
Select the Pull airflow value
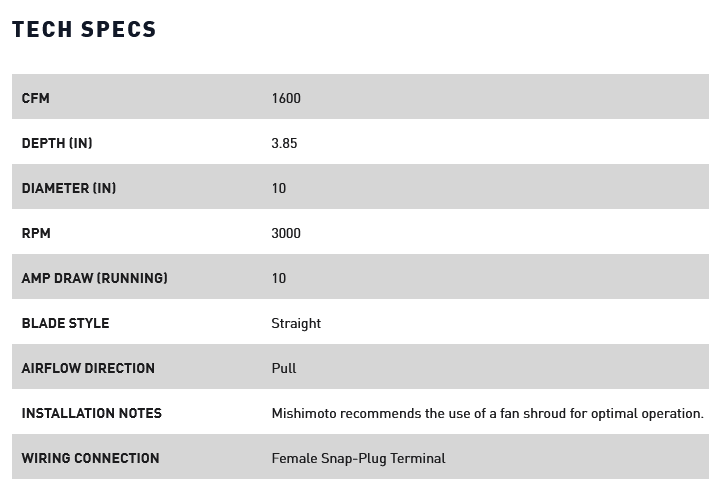point(284,368)
